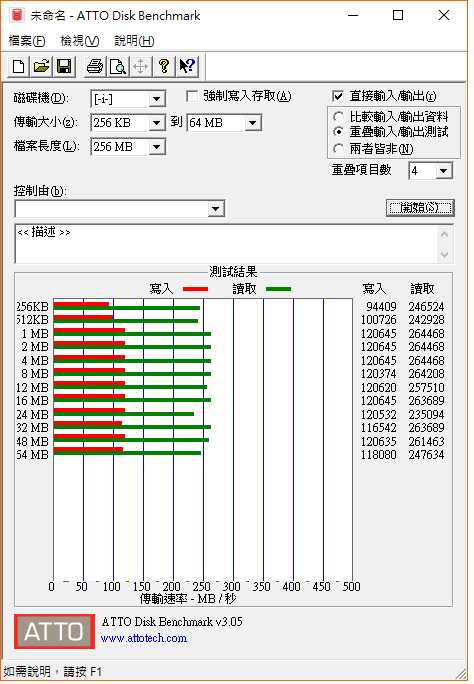Image resolution: width=474 pixels, height=684 pixels.
Task: Click the New file toolbar icon
Action: pos(19,67)
